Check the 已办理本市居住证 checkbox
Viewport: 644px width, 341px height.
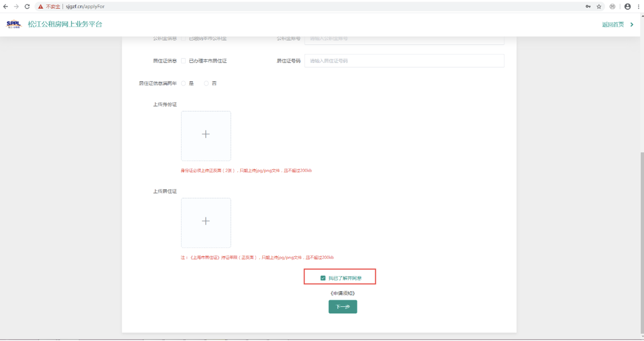point(183,61)
